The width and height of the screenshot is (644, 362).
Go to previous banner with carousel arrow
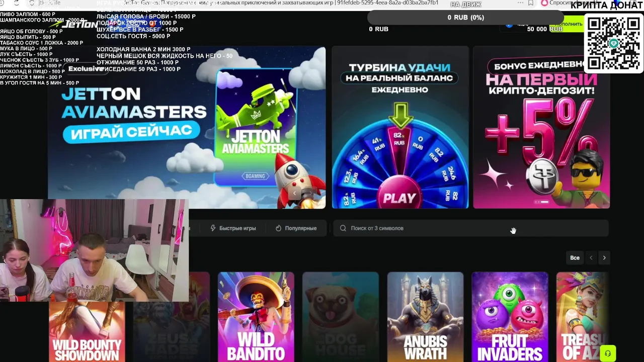tap(295, 193)
